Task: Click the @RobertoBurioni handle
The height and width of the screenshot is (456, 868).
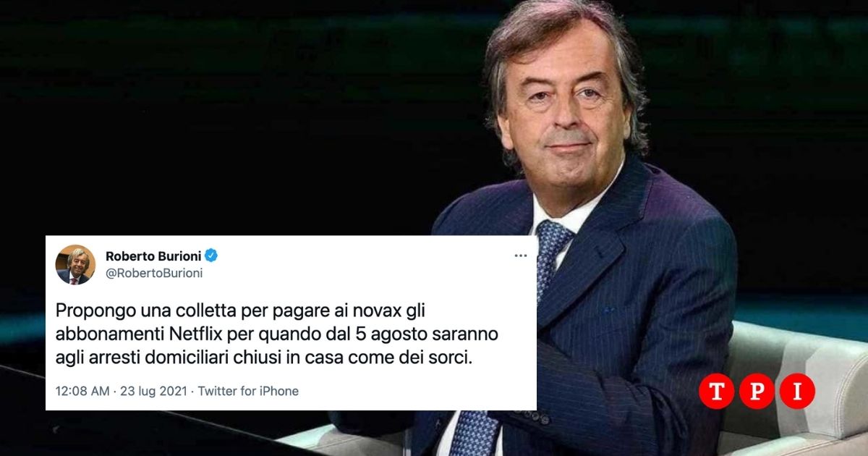Action: (x=154, y=273)
